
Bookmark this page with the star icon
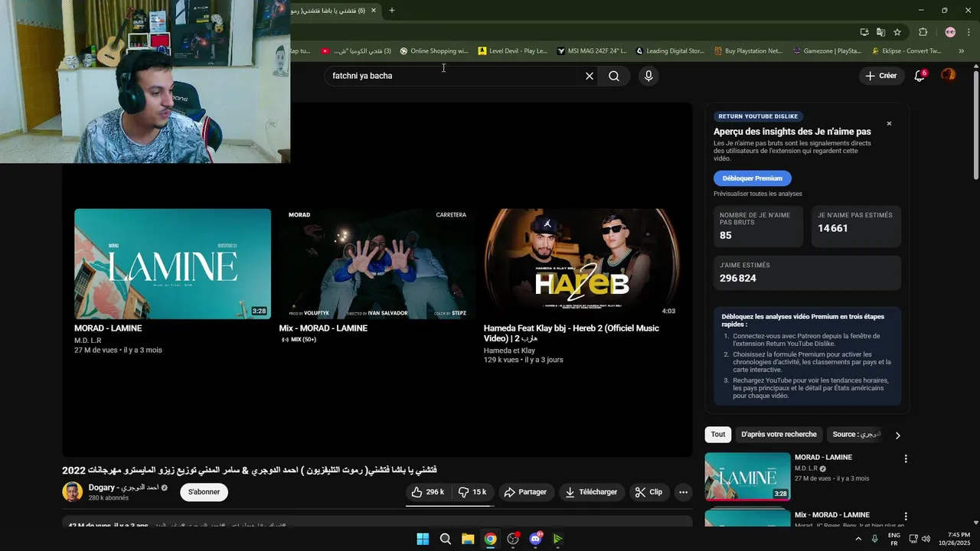[897, 32]
